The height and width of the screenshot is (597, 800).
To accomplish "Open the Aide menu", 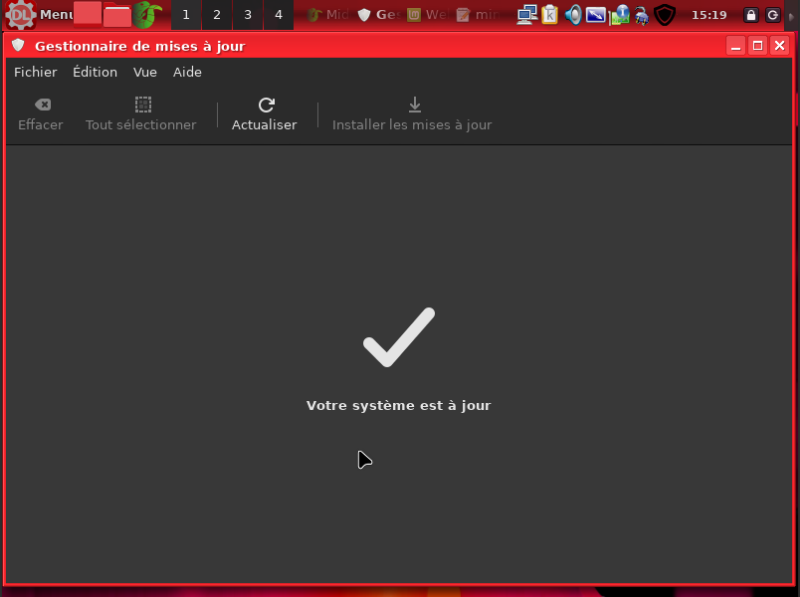I will pos(187,72).
